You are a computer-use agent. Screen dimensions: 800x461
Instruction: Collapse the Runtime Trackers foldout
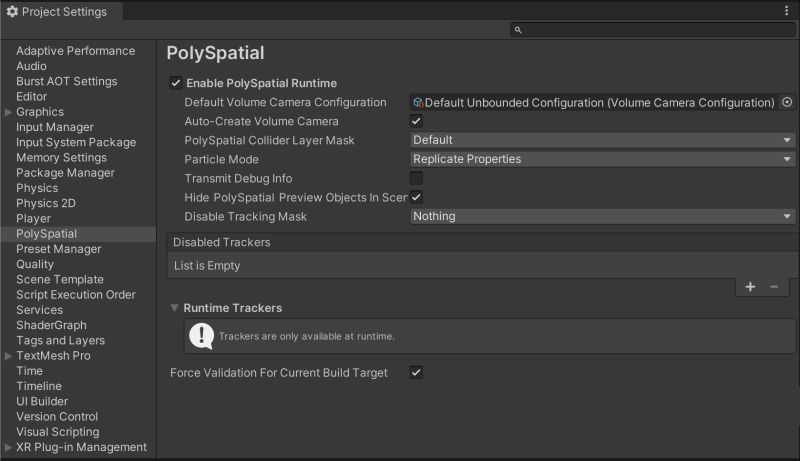coord(174,308)
